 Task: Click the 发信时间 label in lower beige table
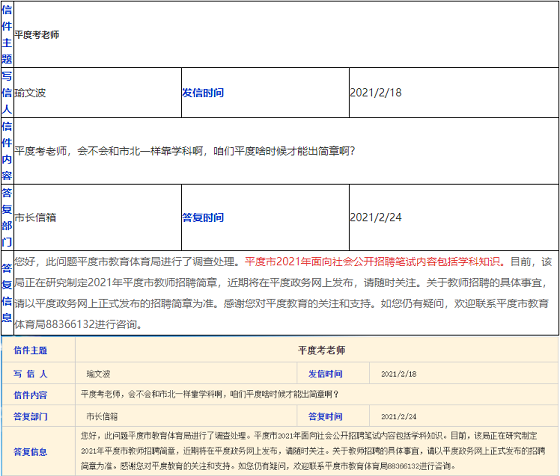pos(325,374)
